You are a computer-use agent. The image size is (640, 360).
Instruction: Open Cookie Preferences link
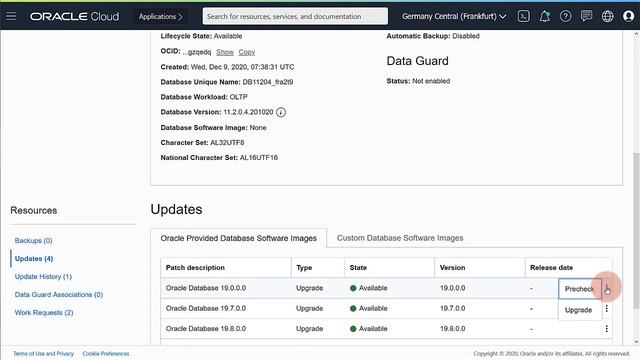pos(106,354)
